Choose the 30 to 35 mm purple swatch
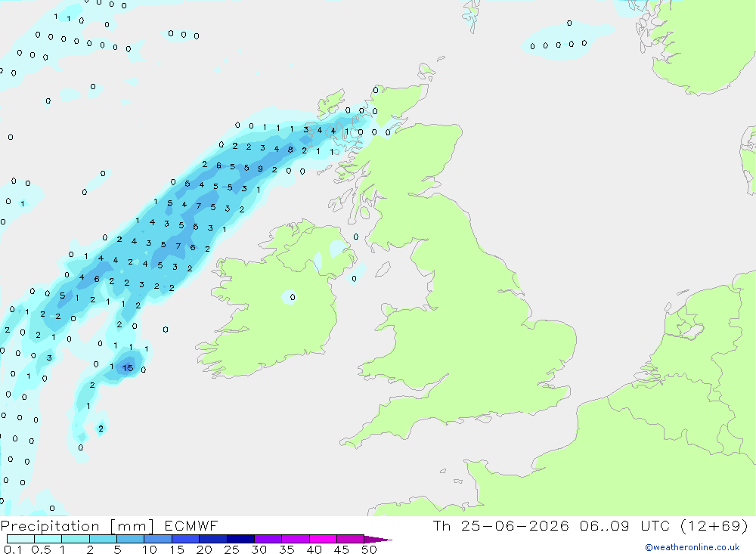The image size is (756, 554). 268,539
